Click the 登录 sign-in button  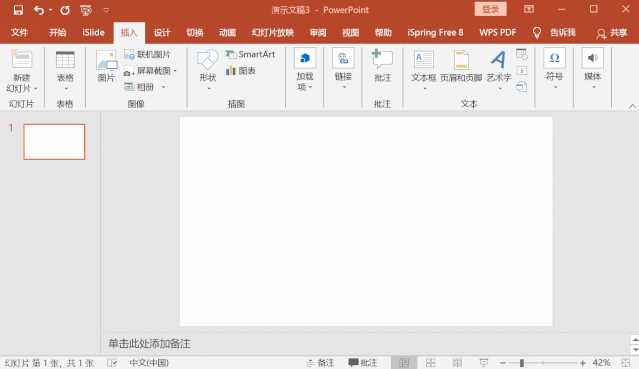coord(490,9)
